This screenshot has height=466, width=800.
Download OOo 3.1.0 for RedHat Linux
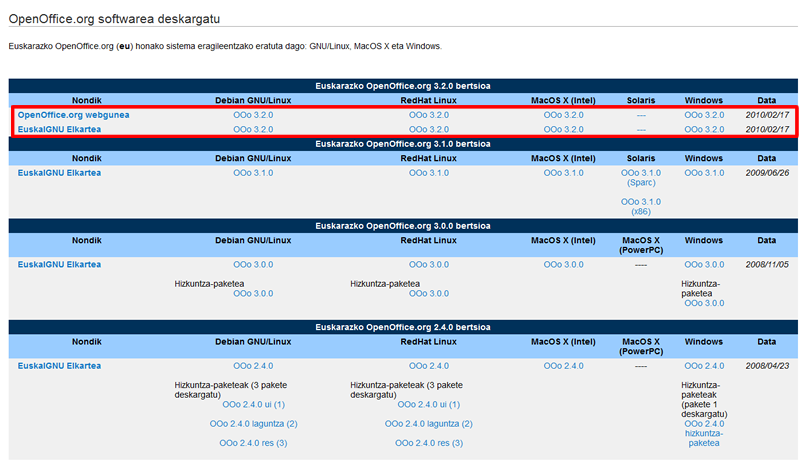[x=429, y=173]
